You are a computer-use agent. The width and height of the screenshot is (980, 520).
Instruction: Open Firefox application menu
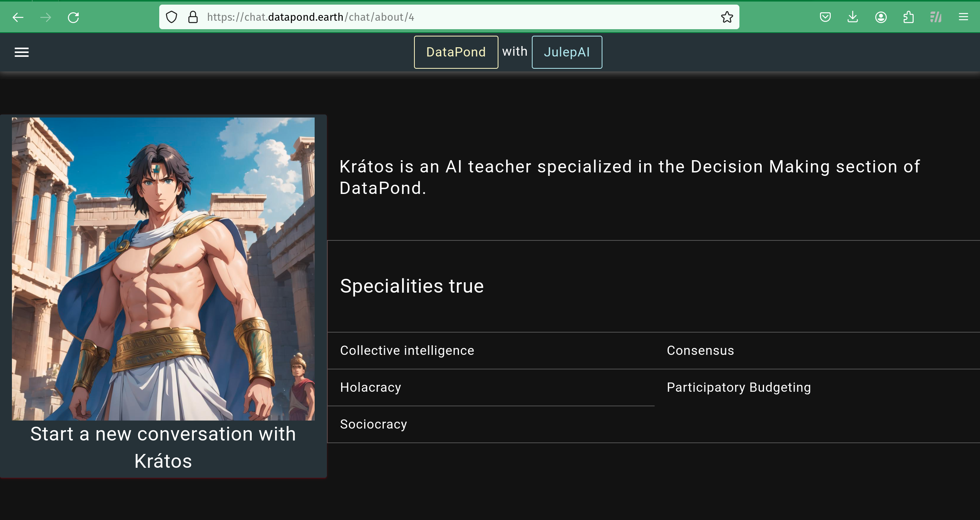point(963,17)
